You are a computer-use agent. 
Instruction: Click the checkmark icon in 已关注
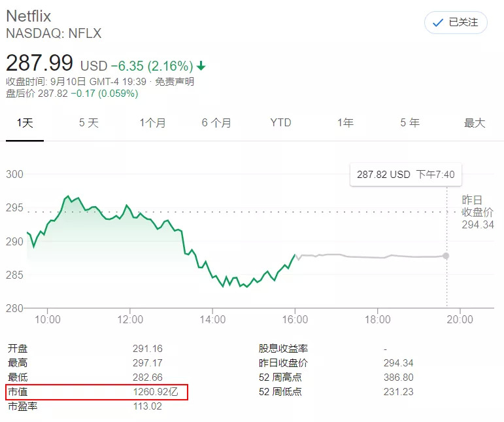pos(437,23)
